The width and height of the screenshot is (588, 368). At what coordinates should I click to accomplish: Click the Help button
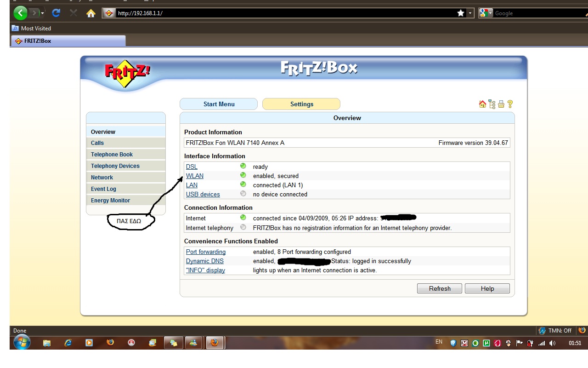pos(487,288)
